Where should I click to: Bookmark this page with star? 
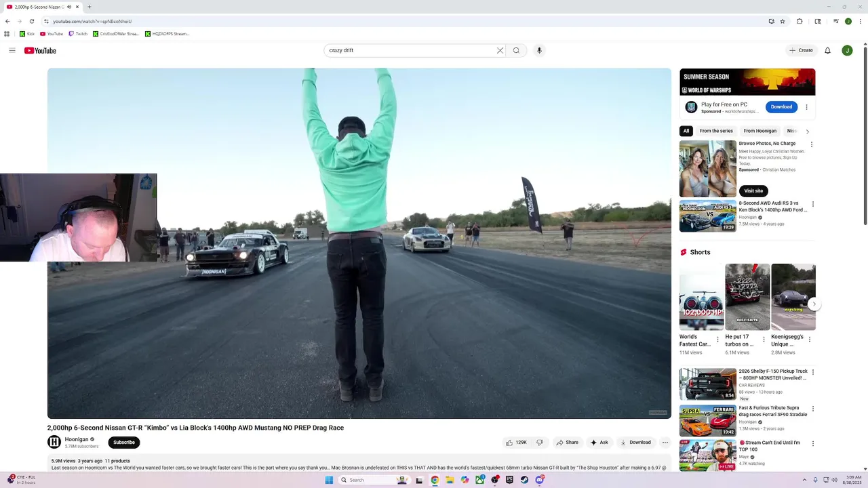(x=783, y=21)
